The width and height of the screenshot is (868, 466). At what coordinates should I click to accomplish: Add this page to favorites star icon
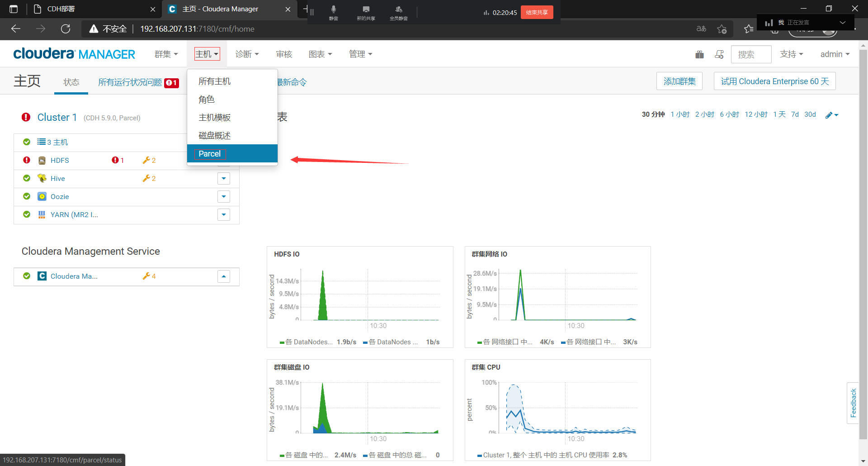click(x=722, y=29)
